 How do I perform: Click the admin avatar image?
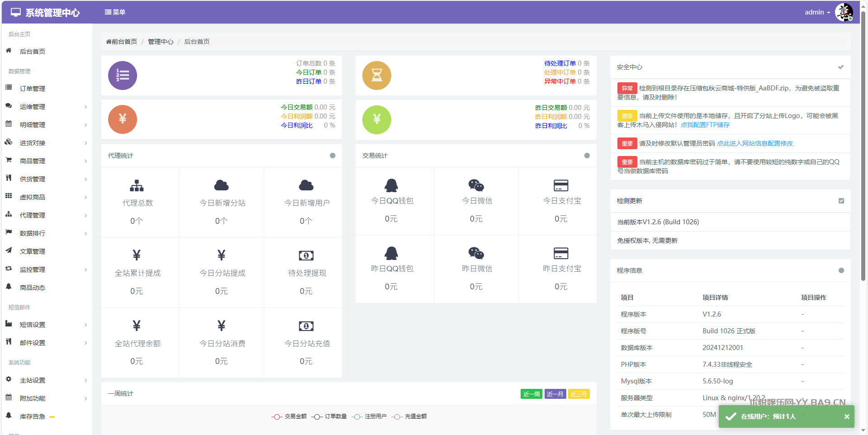844,12
